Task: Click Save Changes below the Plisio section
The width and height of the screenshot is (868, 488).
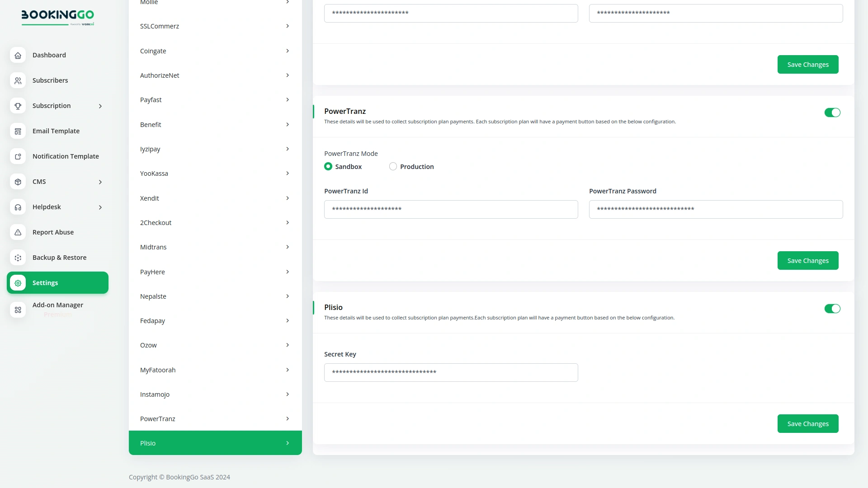Action: pyautogui.click(x=807, y=423)
